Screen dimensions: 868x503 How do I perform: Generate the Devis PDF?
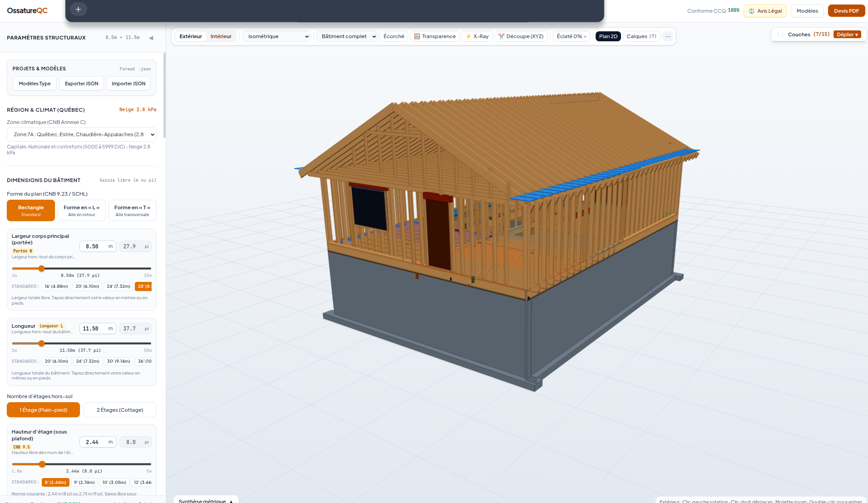846,11
